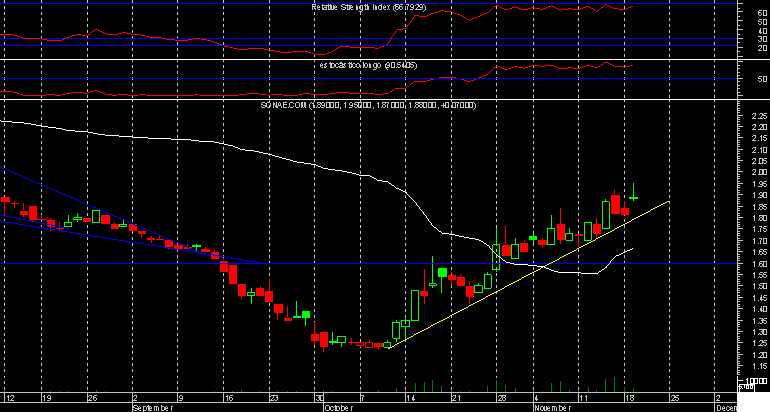The image size is (770, 412).
Task: Click the 1.80 price axis label
Action: (759, 218)
